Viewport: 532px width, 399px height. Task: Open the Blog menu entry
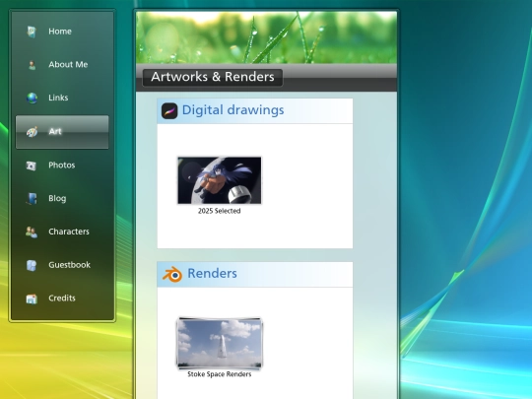62,198
